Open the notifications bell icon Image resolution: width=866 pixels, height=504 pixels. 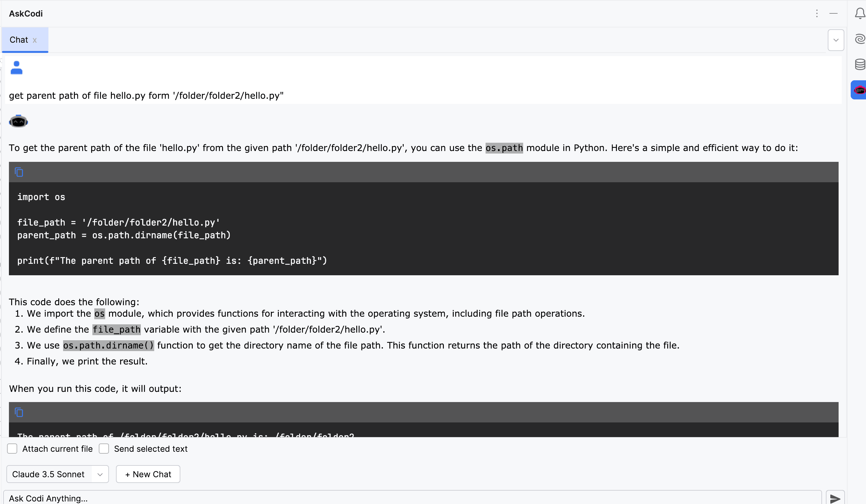860,14
